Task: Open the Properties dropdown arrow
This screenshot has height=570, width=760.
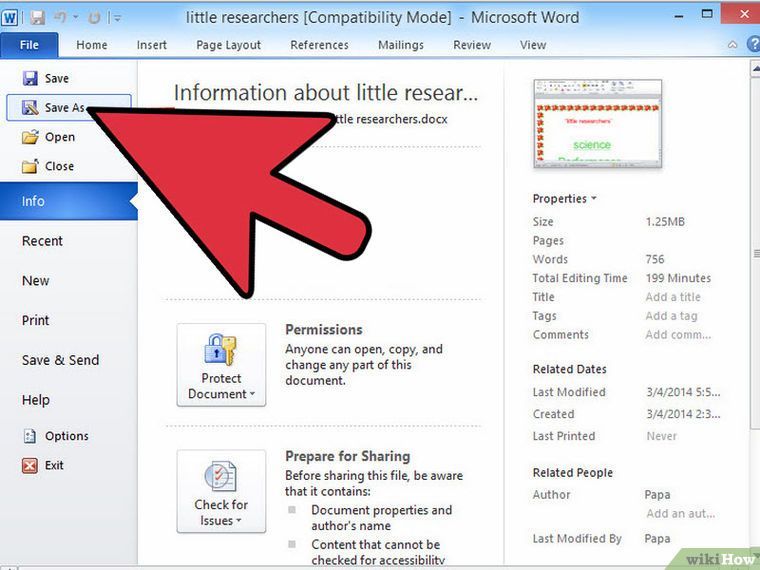Action: [594, 198]
